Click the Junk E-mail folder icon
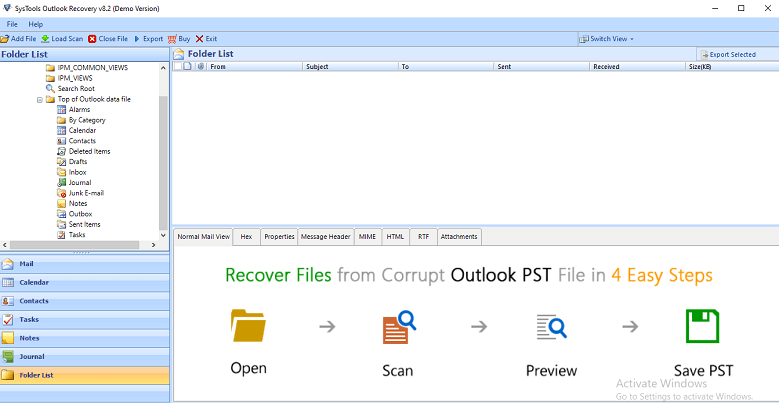 click(x=62, y=193)
